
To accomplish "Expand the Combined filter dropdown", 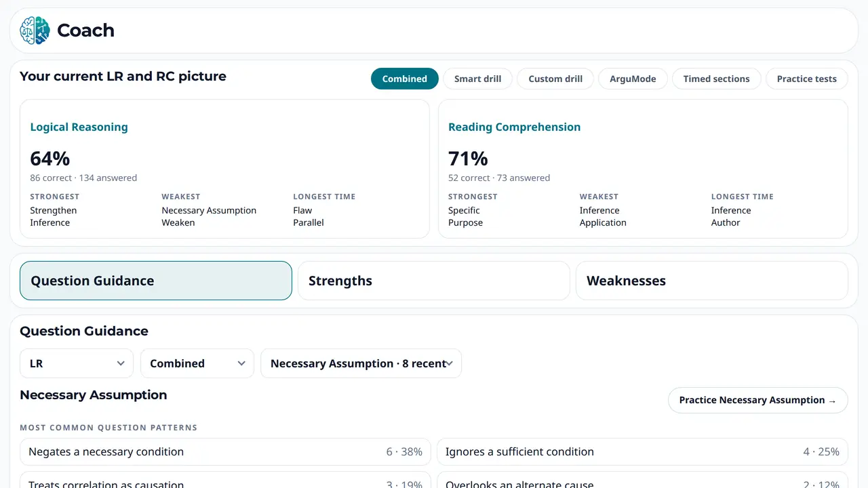I will 197,363.
